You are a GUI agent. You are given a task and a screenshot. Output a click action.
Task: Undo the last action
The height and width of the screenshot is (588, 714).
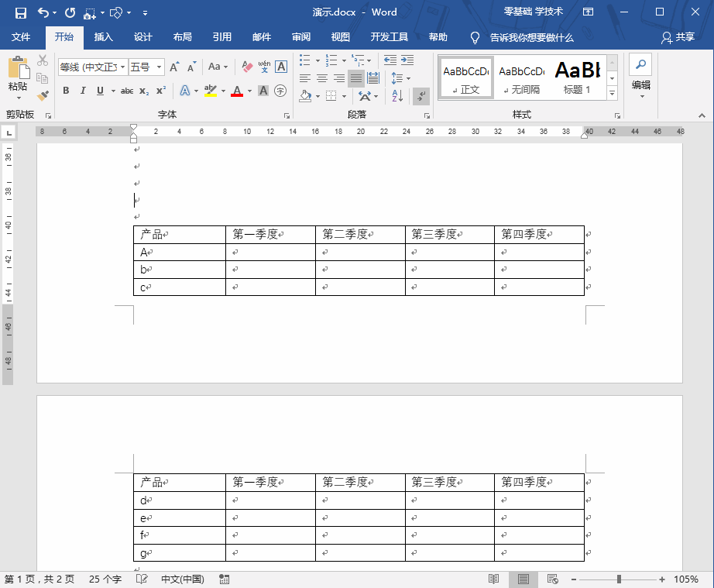tap(43, 12)
